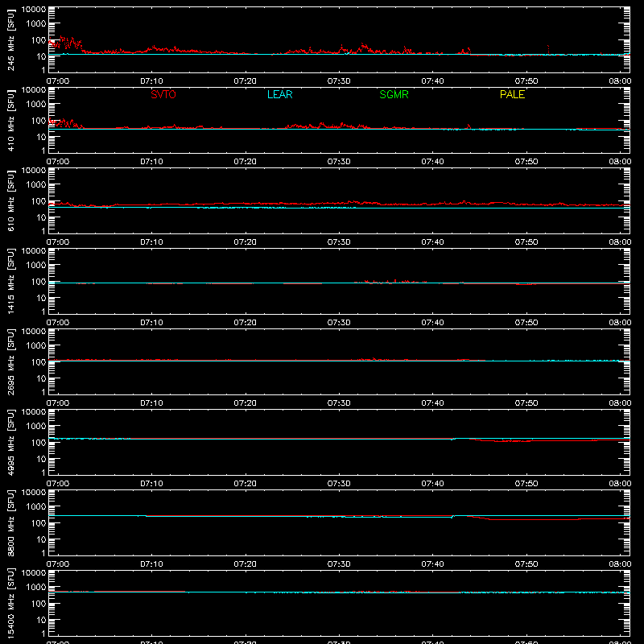This screenshot has width=644, height=644.
Task: Click the red SVTO legend label
Action: tap(163, 94)
